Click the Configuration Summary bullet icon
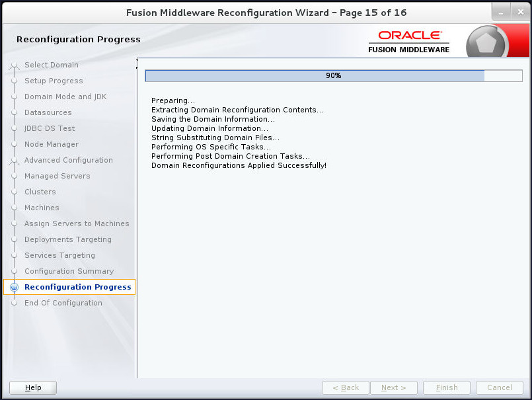The height and width of the screenshot is (400, 532). (x=15, y=271)
